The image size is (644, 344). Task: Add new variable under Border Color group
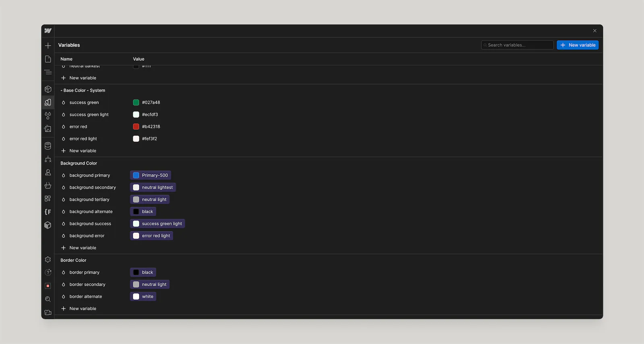tap(78, 309)
